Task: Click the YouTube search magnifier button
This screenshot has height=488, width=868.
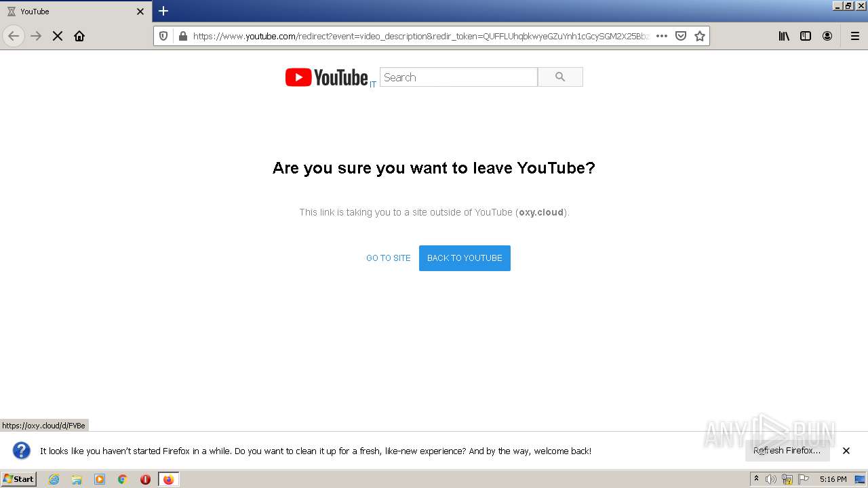Action: [x=560, y=77]
